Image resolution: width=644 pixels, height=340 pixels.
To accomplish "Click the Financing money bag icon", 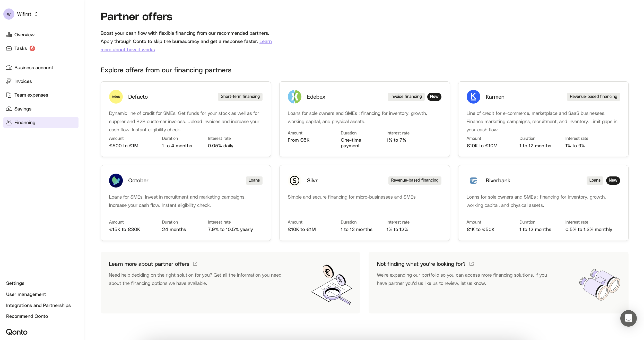I will (9, 123).
